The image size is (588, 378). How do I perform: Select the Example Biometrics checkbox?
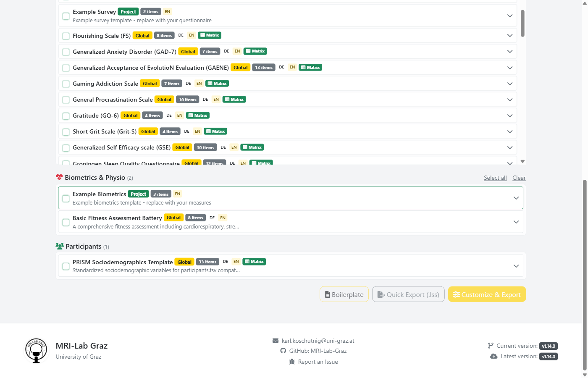(66, 198)
